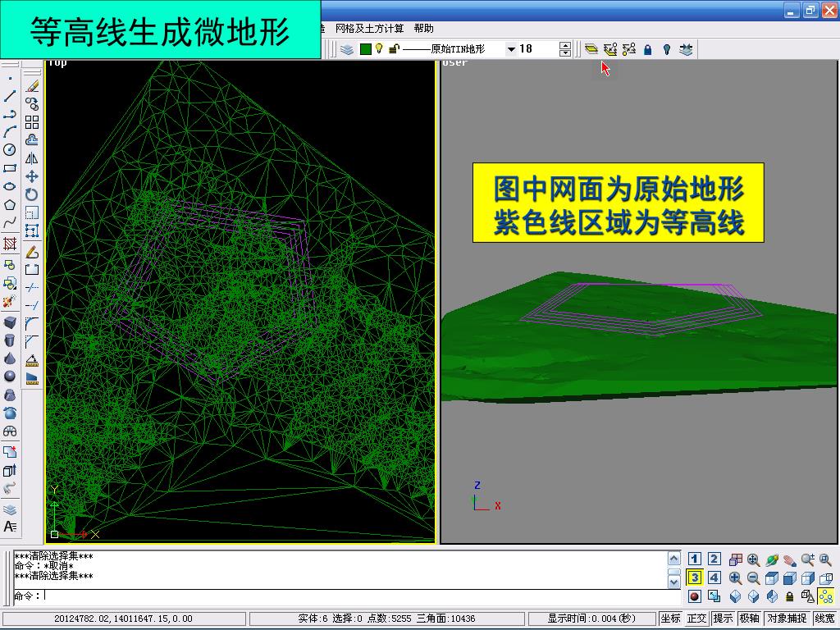Open the binoculars find tool
The image size is (840, 630).
[10, 431]
